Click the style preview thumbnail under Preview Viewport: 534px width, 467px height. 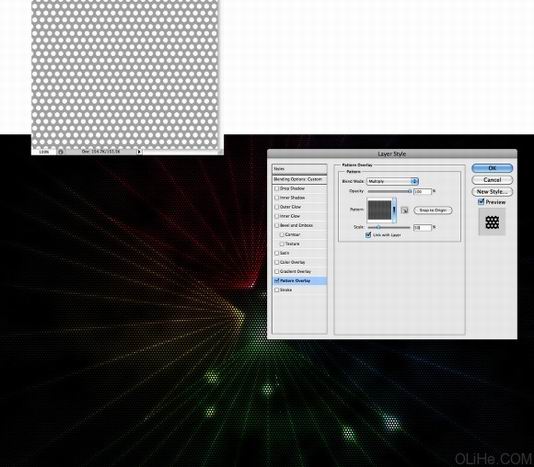tap(492, 222)
